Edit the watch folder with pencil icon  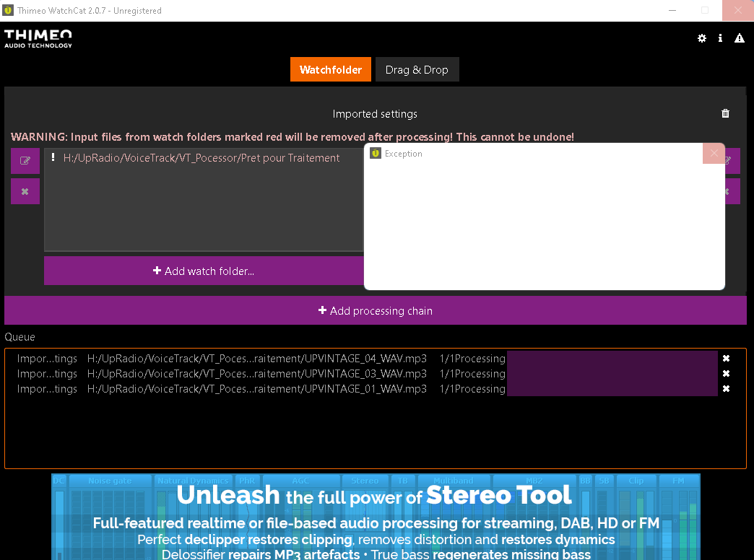[x=25, y=160]
